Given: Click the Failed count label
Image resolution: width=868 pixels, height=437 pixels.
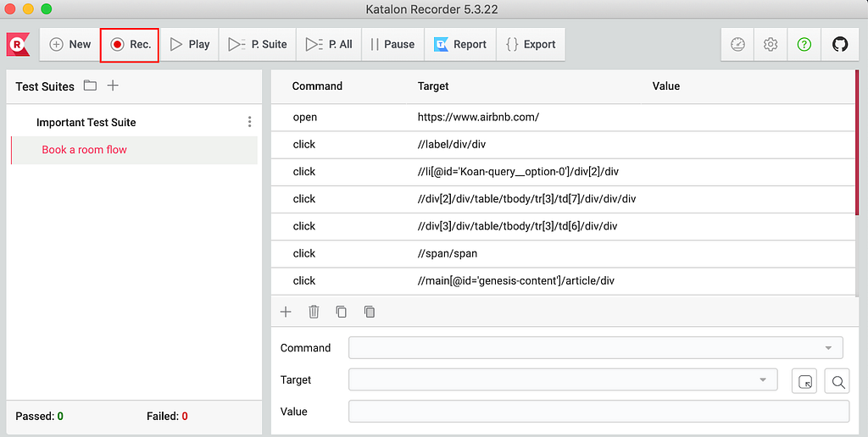Looking at the screenshot, I should point(167,416).
